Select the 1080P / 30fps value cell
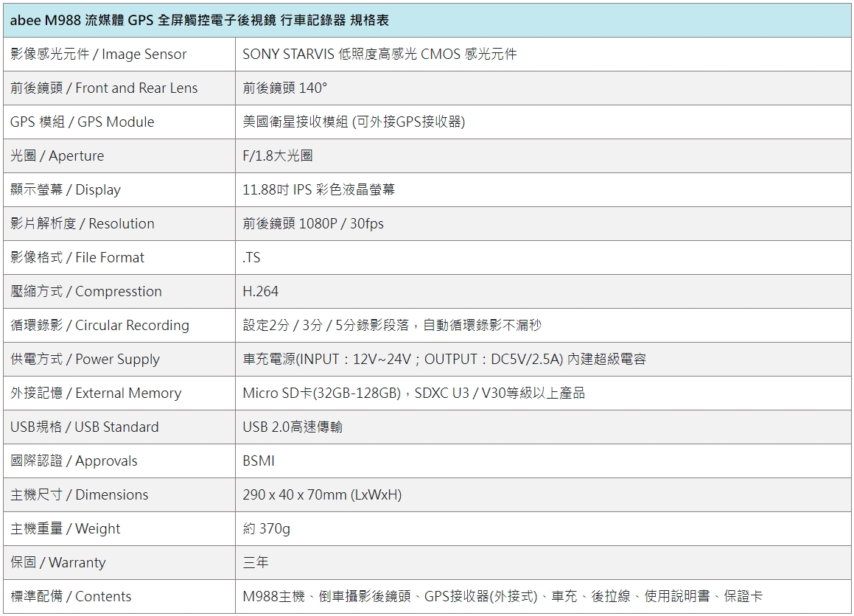This screenshot has height=616, width=854. 309,223
